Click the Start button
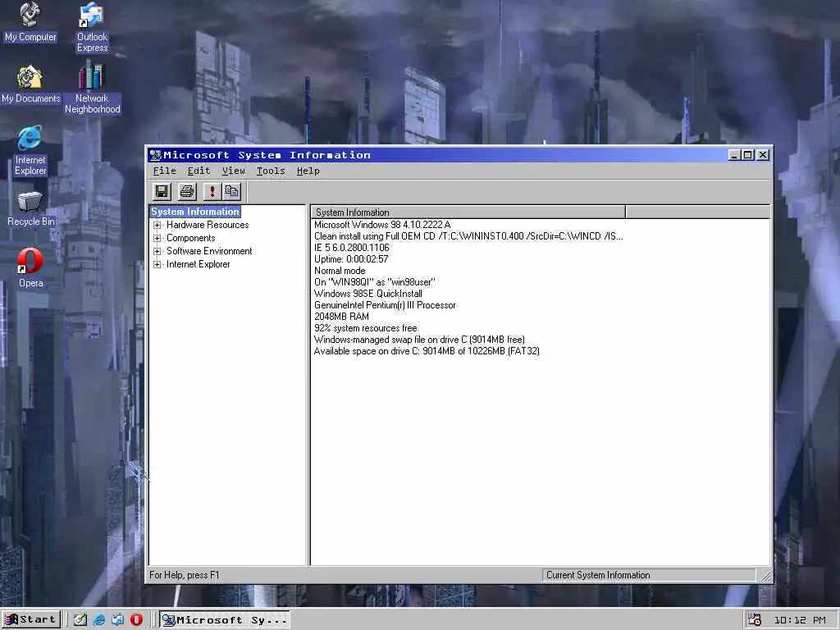The width and height of the screenshot is (840, 630). pyautogui.click(x=30, y=620)
